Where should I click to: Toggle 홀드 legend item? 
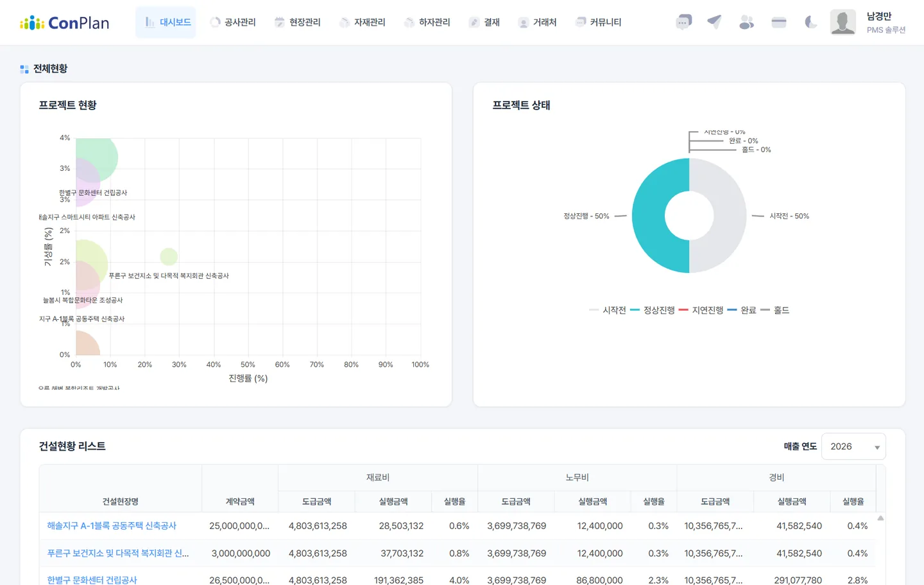pyautogui.click(x=775, y=310)
